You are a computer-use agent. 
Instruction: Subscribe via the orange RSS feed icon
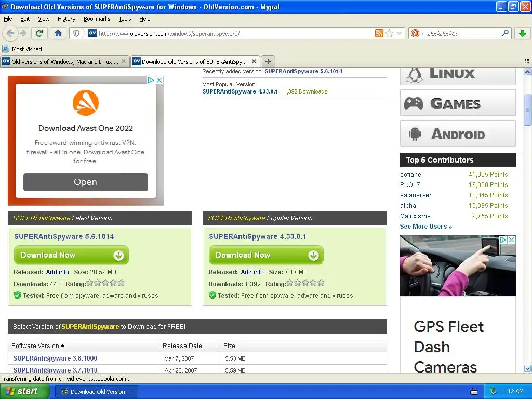(x=379, y=33)
